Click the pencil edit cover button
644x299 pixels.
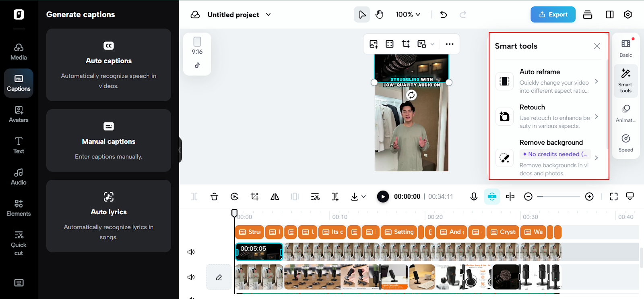coord(219,277)
